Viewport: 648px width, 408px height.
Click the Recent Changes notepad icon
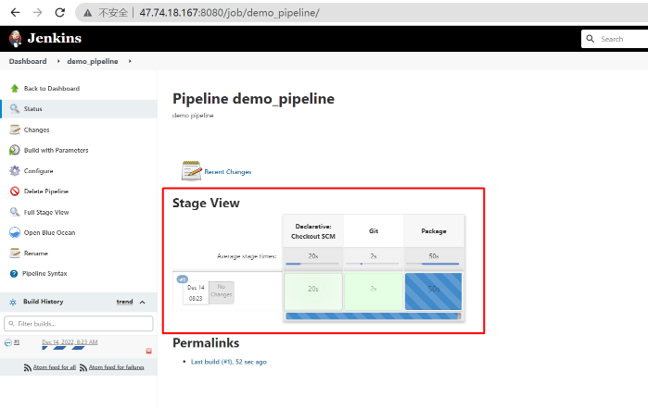tap(191, 170)
